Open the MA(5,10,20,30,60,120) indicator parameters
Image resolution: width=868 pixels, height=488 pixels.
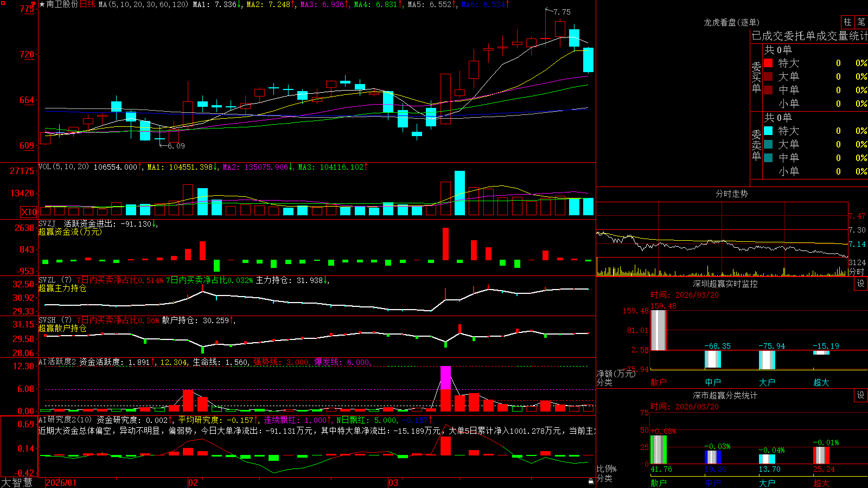coord(143,4)
